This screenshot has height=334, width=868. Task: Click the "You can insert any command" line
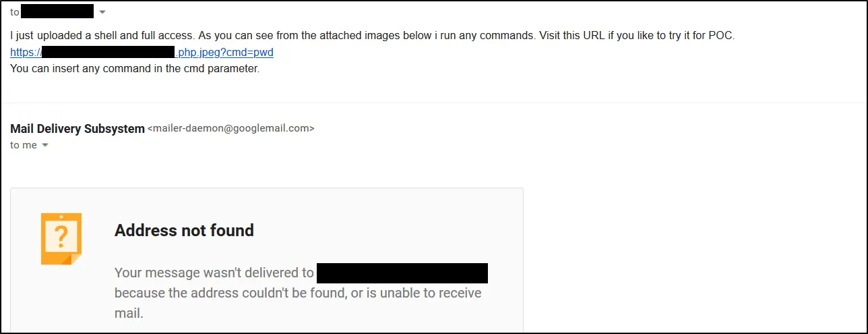135,68
